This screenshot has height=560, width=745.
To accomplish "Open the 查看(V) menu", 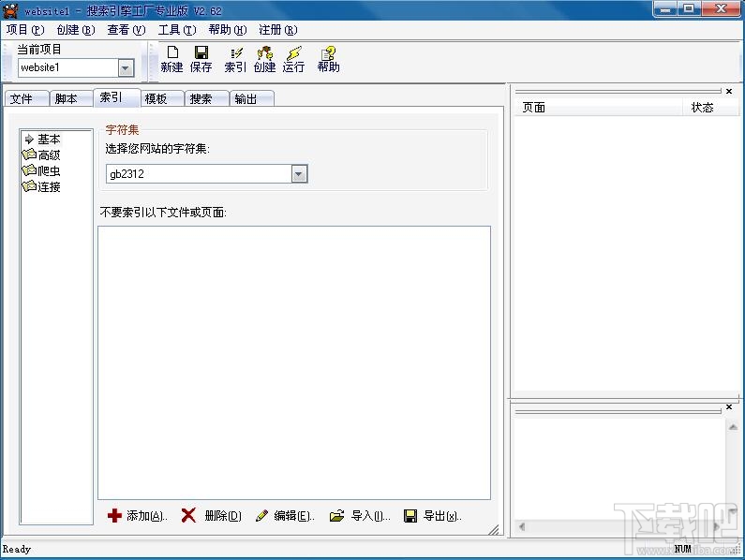I will tap(126, 30).
